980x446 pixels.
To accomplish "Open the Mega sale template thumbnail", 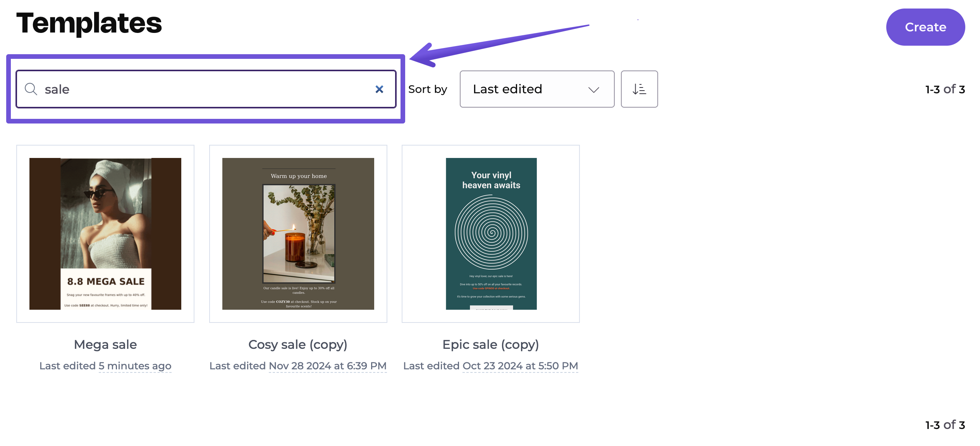I will [x=105, y=233].
